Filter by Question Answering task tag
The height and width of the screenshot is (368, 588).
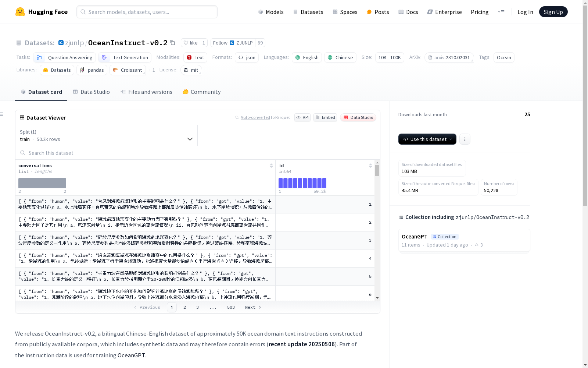(x=64, y=57)
